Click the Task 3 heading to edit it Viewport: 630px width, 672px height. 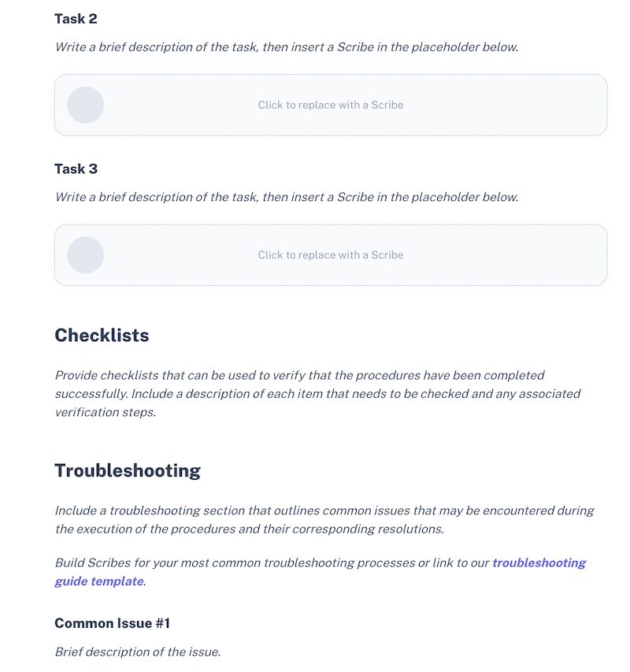coord(76,169)
